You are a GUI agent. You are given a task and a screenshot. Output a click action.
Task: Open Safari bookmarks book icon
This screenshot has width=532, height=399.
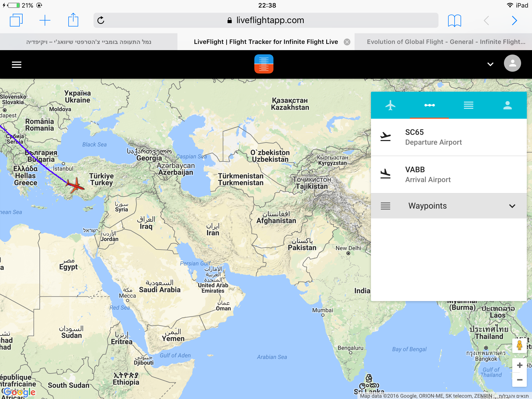coord(454,21)
